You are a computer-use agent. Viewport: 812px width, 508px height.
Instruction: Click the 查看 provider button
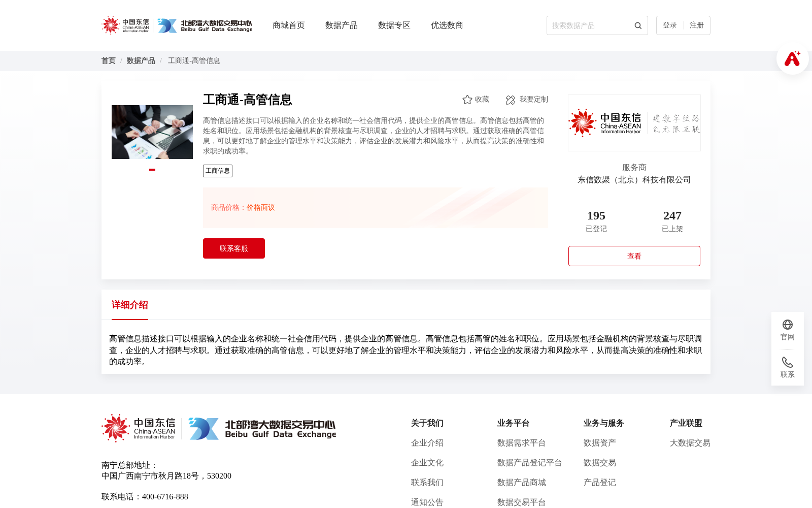pos(634,256)
